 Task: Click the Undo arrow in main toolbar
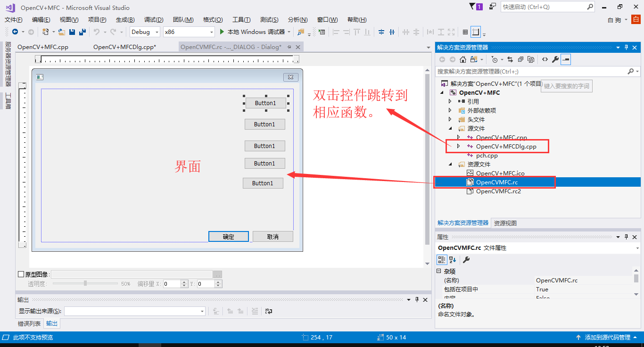pos(96,32)
